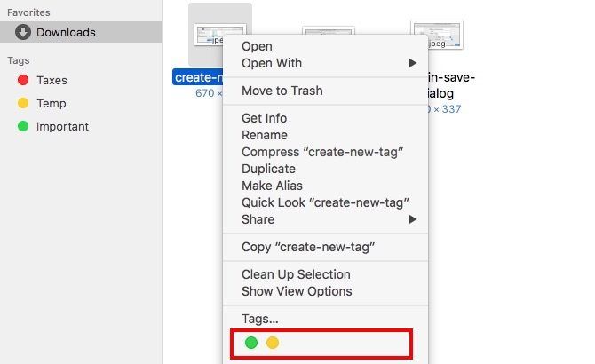Choose Move to Trash
595x364 pixels.
pos(282,91)
